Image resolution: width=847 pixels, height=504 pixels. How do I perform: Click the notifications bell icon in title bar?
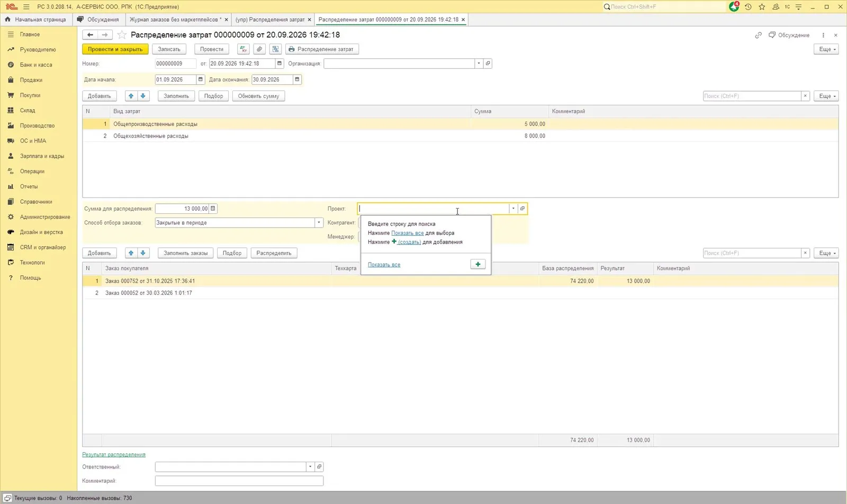734,7
